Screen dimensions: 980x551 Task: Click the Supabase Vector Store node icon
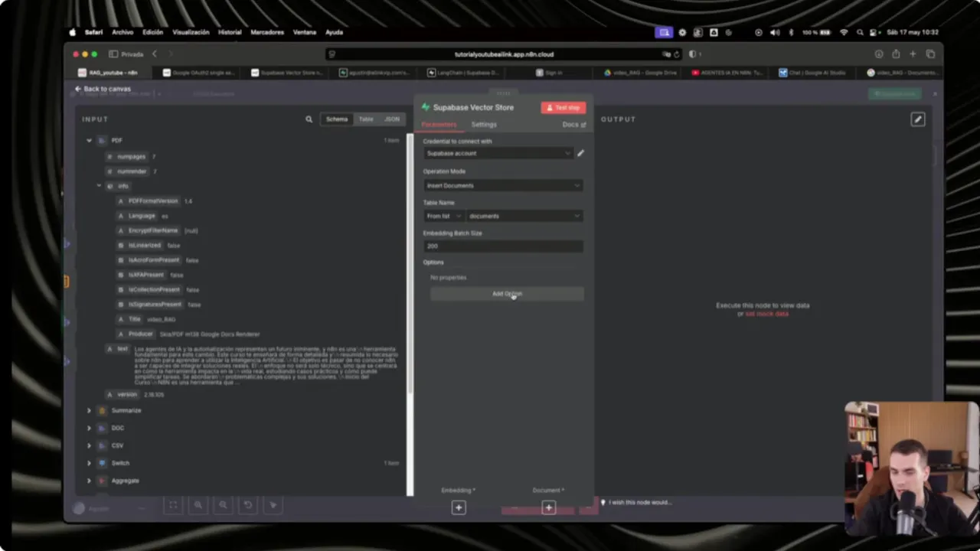[x=426, y=107]
